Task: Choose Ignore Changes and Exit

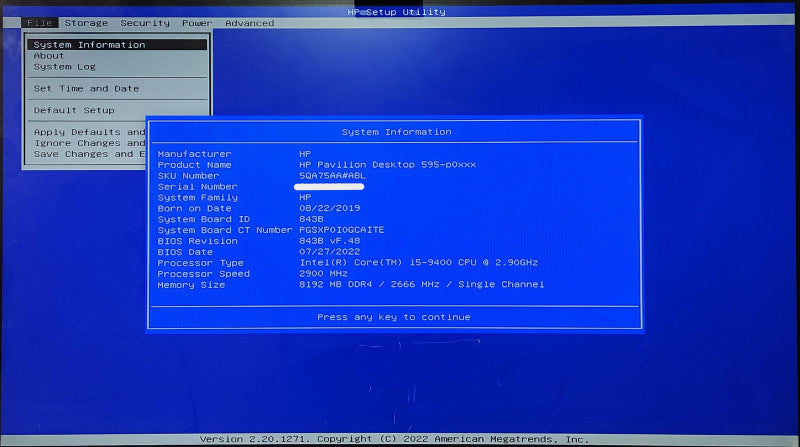Action: pyautogui.click(x=89, y=143)
